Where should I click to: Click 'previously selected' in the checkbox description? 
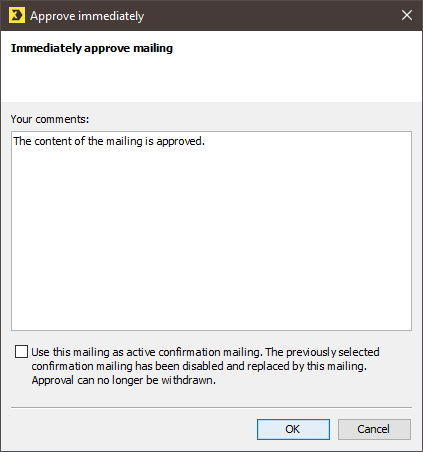[333, 352]
